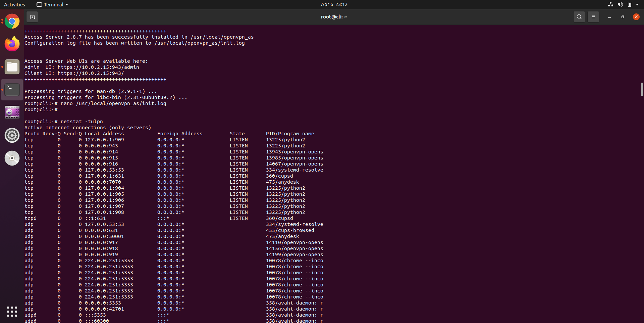
Task: Click program 13985/openvpn-opens
Action: point(294,158)
